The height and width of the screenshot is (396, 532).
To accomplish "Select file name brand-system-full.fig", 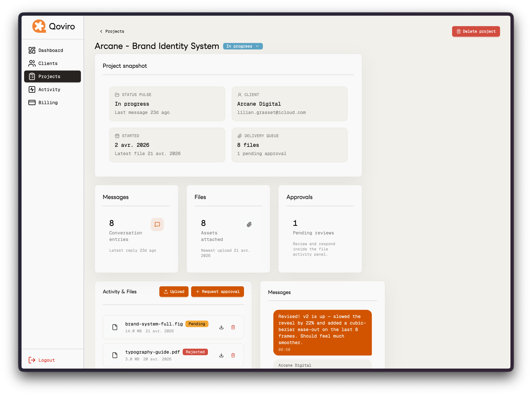I will 154,324.
